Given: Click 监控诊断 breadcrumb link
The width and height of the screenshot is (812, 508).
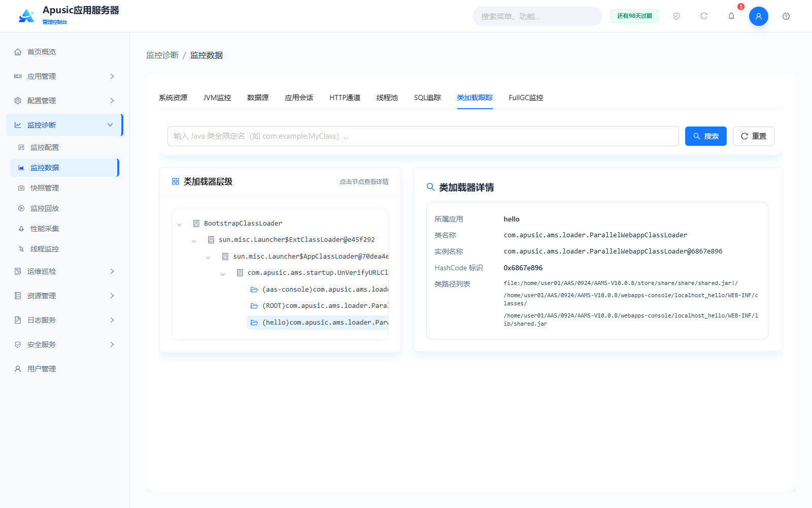Looking at the screenshot, I should click(x=162, y=55).
